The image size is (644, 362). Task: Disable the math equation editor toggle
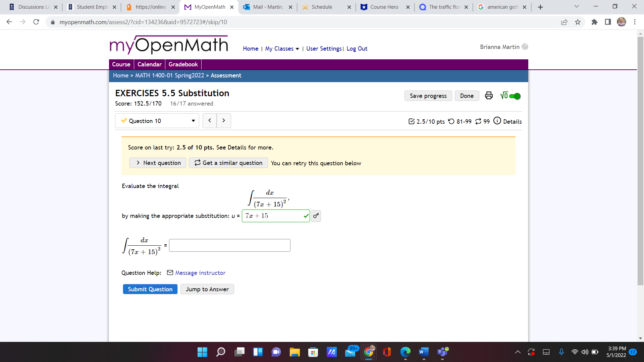514,96
